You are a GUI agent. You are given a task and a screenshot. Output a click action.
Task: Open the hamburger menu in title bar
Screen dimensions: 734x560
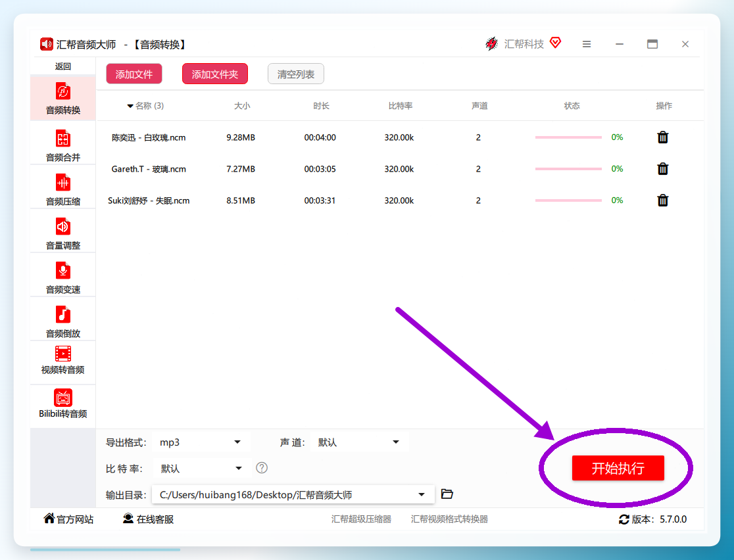pos(587,44)
